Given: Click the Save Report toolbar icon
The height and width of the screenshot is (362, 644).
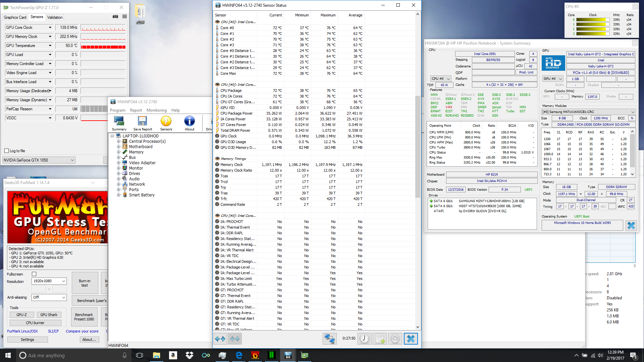Looking at the screenshot, I should pyautogui.click(x=143, y=123).
